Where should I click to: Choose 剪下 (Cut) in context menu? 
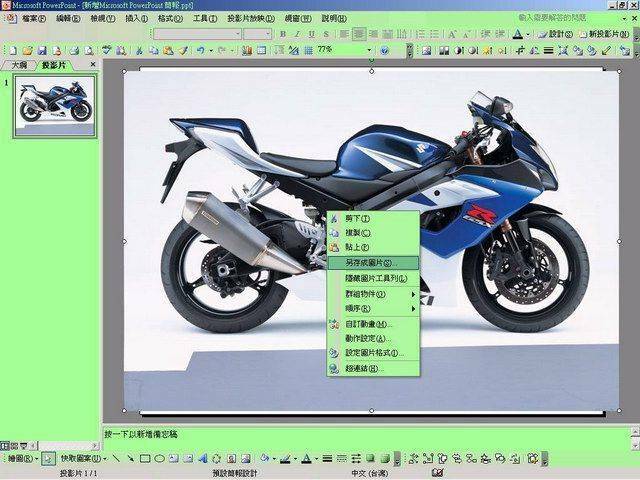(x=373, y=219)
